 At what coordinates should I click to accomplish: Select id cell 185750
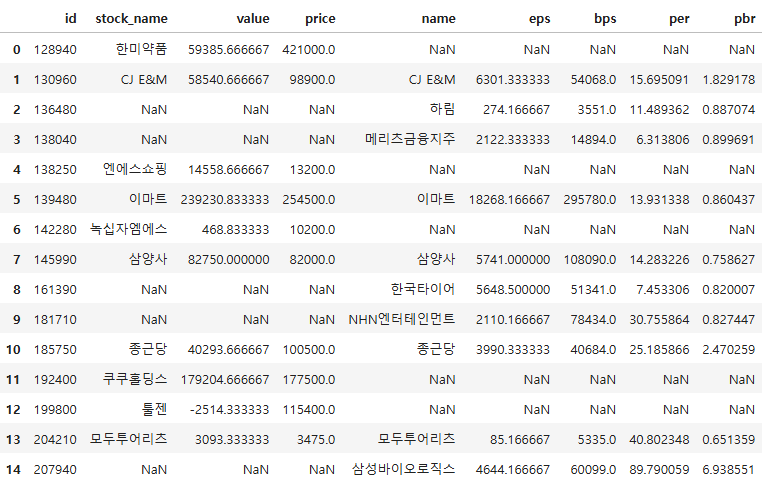55,350
